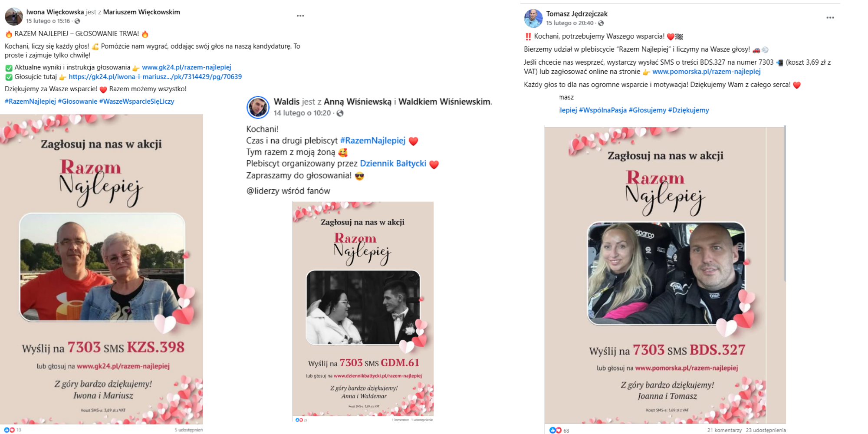Open the gk24.pl iwona-i-mariusz voting link
This screenshot has height=434, width=868.
click(x=155, y=77)
